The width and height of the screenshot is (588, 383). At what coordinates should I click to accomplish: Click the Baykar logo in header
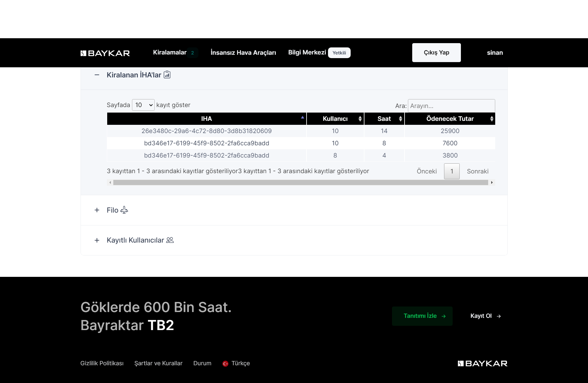tap(105, 53)
